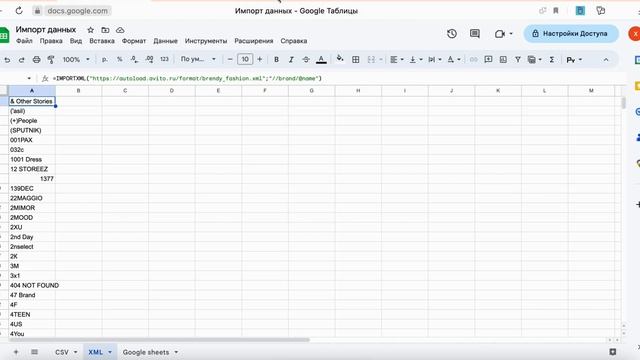Click the Undo icon in toolbar
This screenshot has height=360, width=640.
tap(7, 60)
